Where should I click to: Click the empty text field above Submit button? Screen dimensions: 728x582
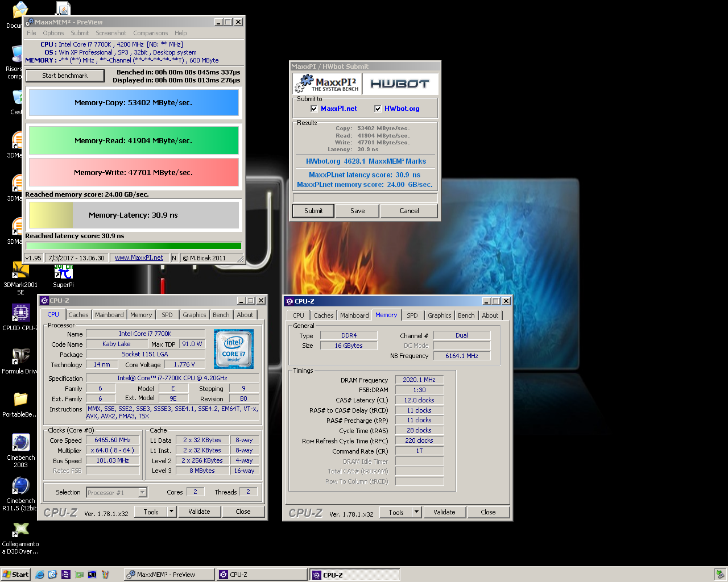click(365, 198)
